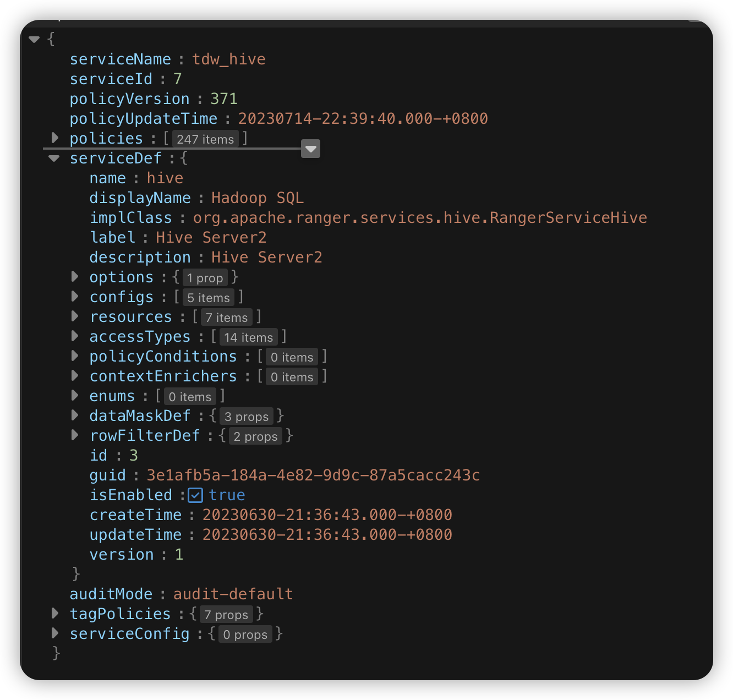This screenshot has height=700, width=733.
Task: Expand the configs array arrow
Action: [x=75, y=296]
